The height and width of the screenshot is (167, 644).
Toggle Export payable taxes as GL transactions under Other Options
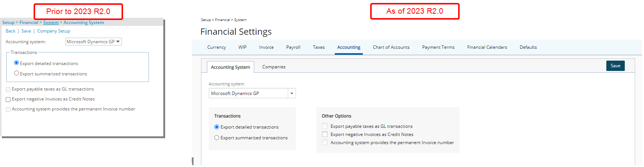point(325,126)
